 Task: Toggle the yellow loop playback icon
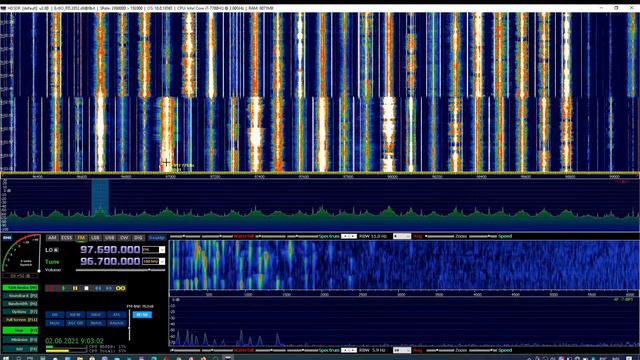(120, 288)
